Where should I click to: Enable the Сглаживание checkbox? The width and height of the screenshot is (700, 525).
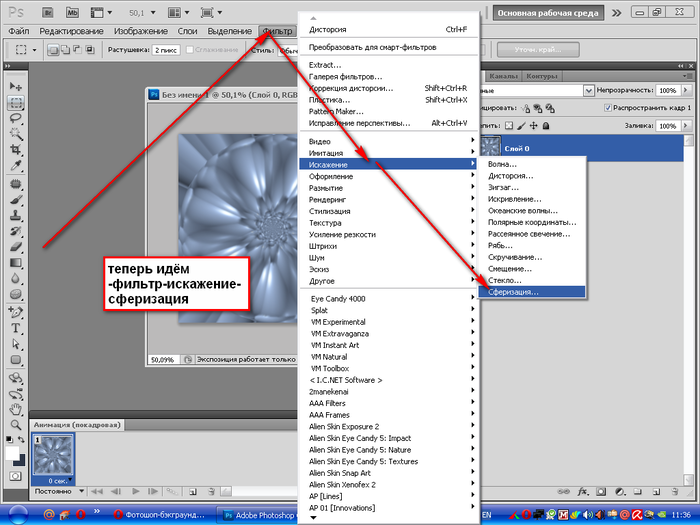tap(190, 50)
